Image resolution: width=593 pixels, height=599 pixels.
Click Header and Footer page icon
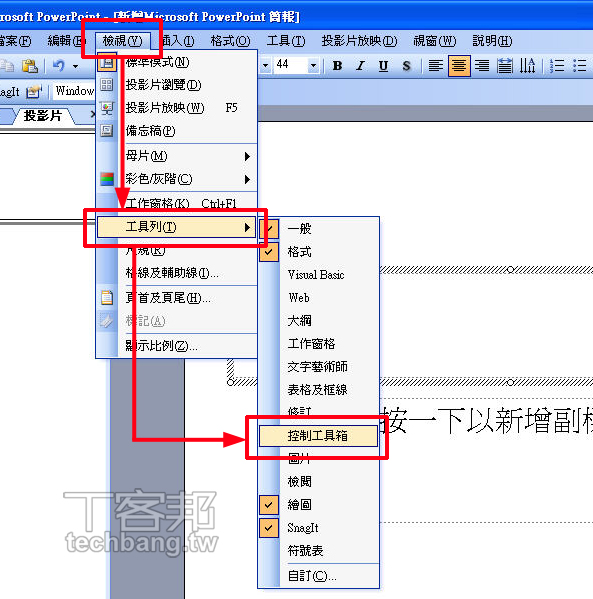pos(107,297)
